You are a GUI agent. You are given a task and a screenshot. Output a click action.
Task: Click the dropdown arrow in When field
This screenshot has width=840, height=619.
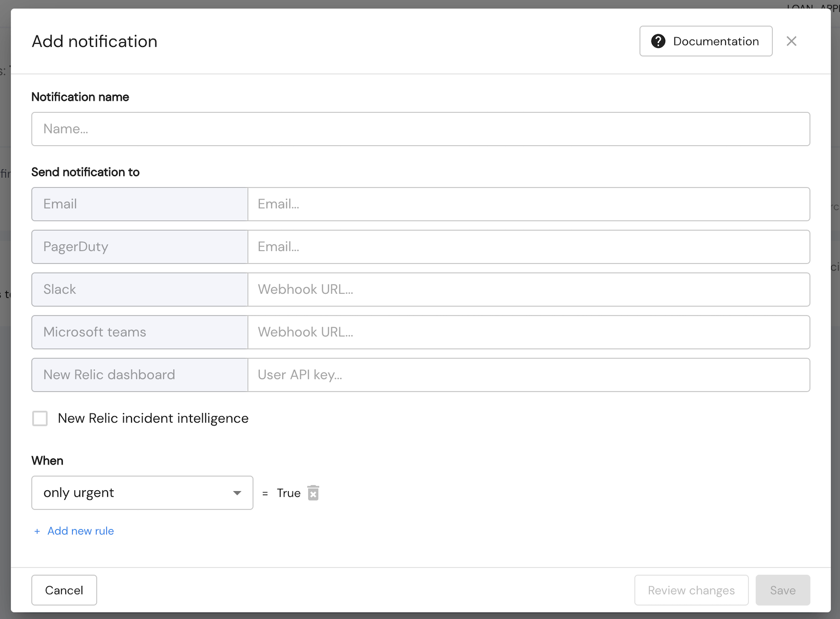pos(237,493)
